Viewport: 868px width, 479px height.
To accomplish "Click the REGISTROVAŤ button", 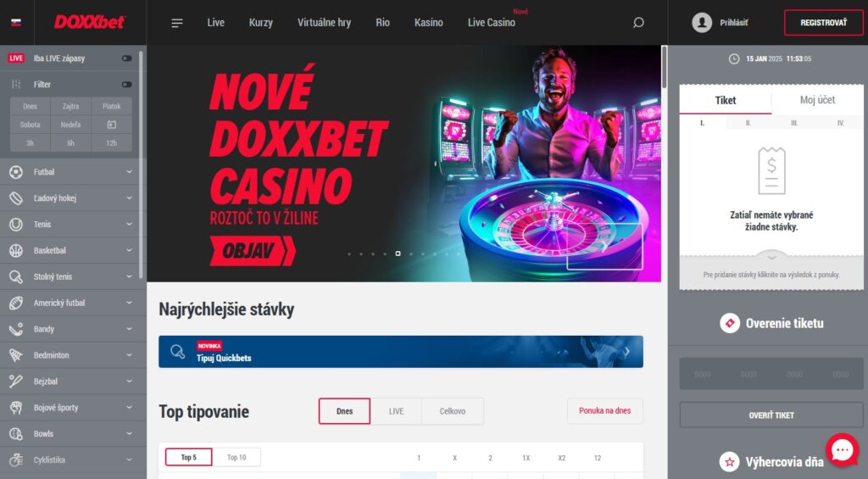I will coord(824,23).
